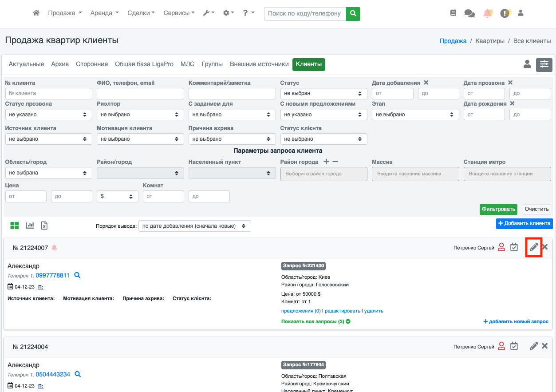Open the chat messages icon
The width and height of the screenshot is (556, 392).
point(469,13)
